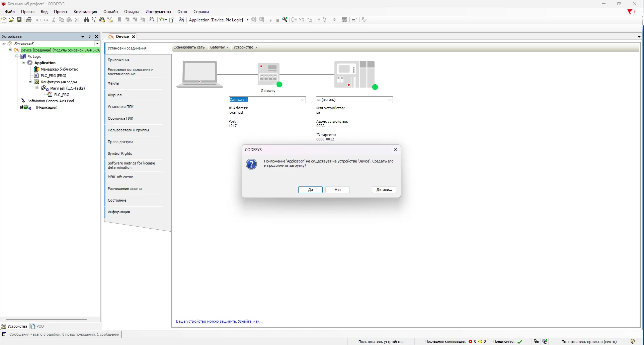
Task: Click the Undo arrow in the toolbar
Action: 38,20
